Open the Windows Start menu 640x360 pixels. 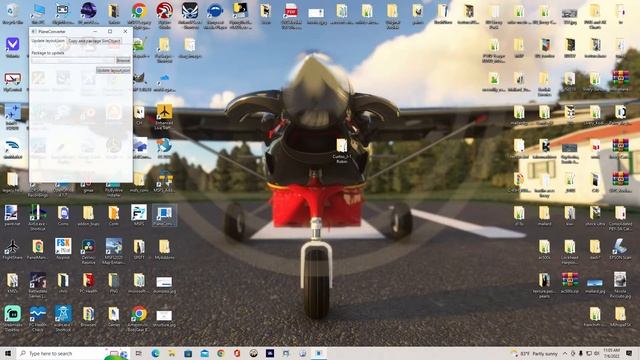8,353
